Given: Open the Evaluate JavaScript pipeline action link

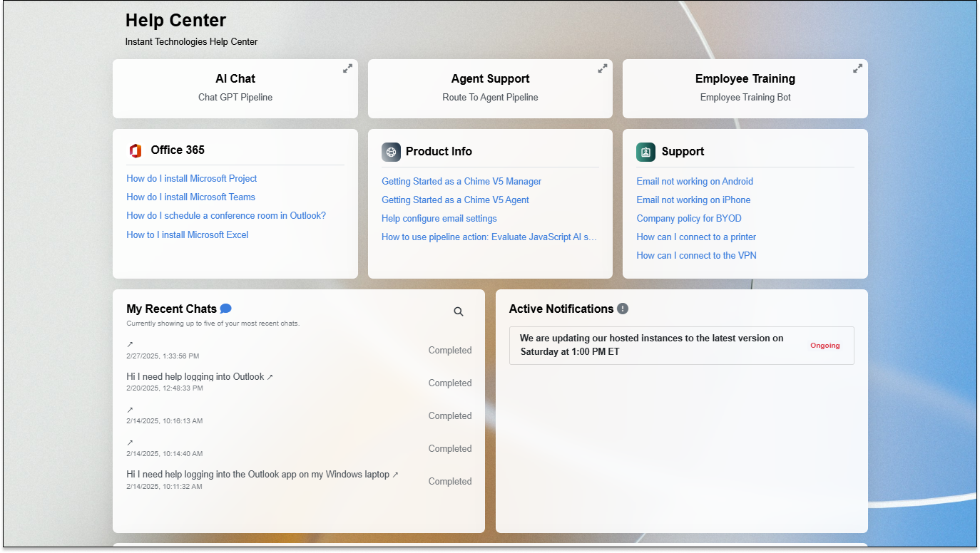Looking at the screenshot, I should pyautogui.click(x=489, y=237).
